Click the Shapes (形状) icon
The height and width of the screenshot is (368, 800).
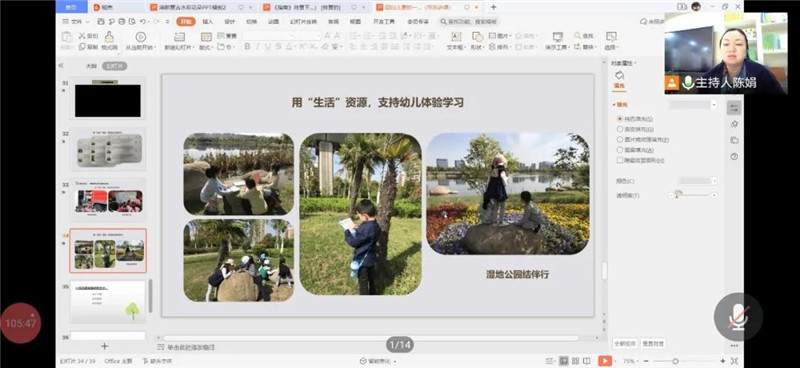478,37
